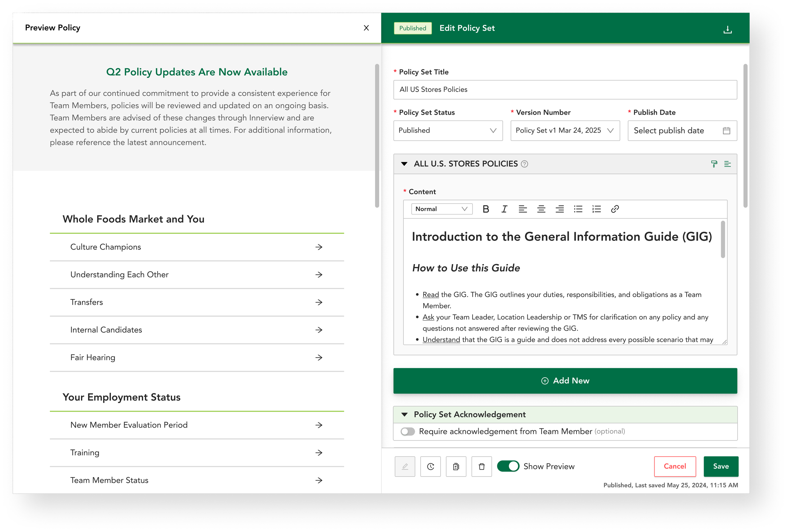This screenshot has height=532, width=788.
Task: Open help tooltip beside ALL U.S. STORES POLICIES
Action: [x=524, y=164]
